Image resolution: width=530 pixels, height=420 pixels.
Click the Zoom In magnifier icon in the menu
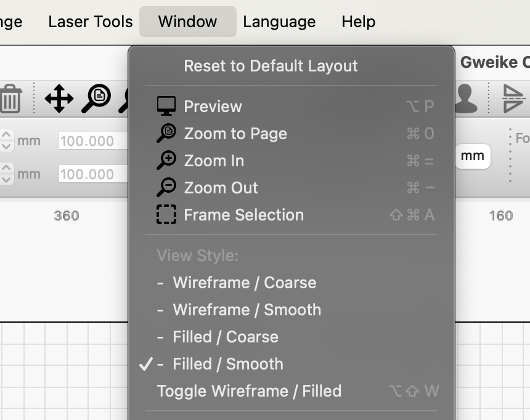pyautogui.click(x=166, y=160)
